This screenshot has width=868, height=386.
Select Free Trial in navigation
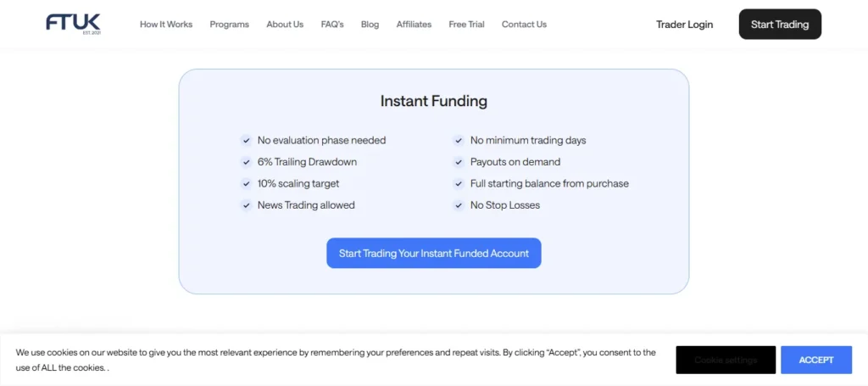coord(467,25)
